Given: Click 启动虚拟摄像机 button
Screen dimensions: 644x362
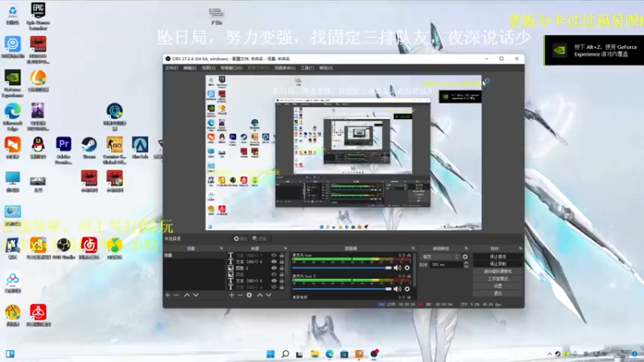Looking at the screenshot, I should [x=497, y=271].
